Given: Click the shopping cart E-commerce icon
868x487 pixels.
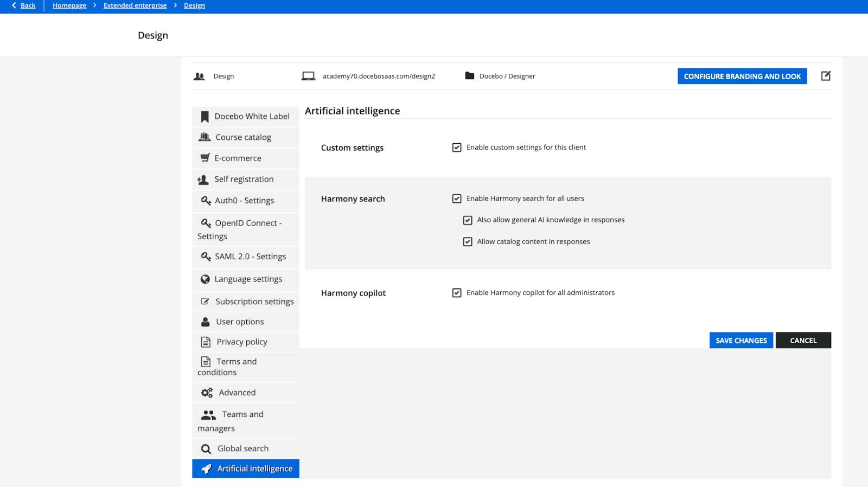Looking at the screenshot, I should click(205, 158).
